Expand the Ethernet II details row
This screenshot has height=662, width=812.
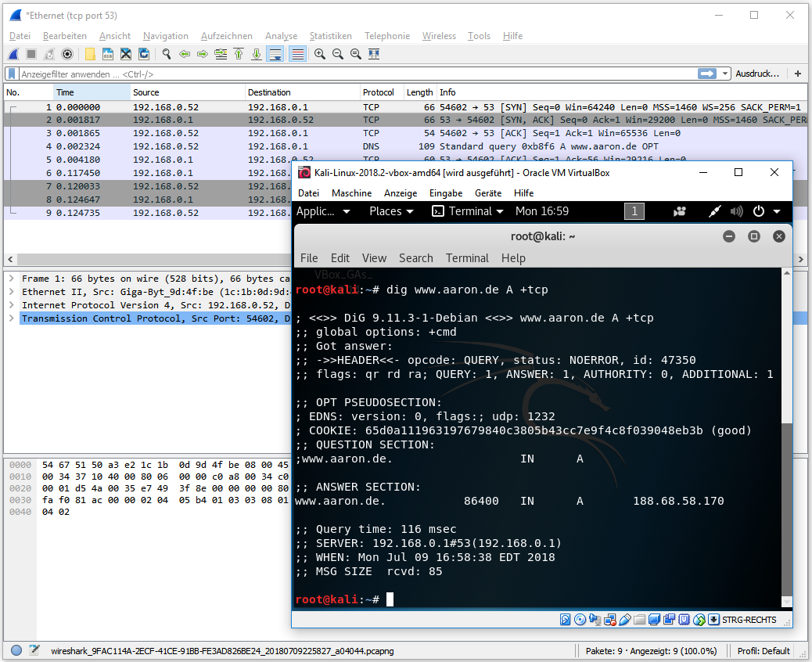(x=11, y=292)
